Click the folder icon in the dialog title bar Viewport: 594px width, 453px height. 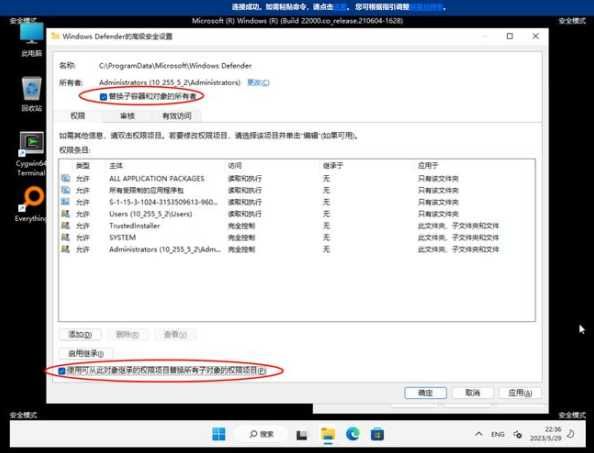click(x=55, y=36)
